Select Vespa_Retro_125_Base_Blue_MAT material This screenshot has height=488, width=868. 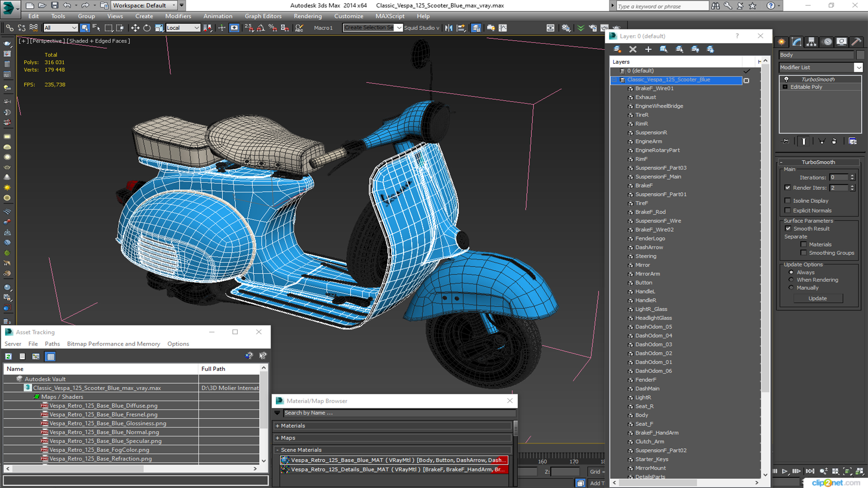[x=394, y=460]
